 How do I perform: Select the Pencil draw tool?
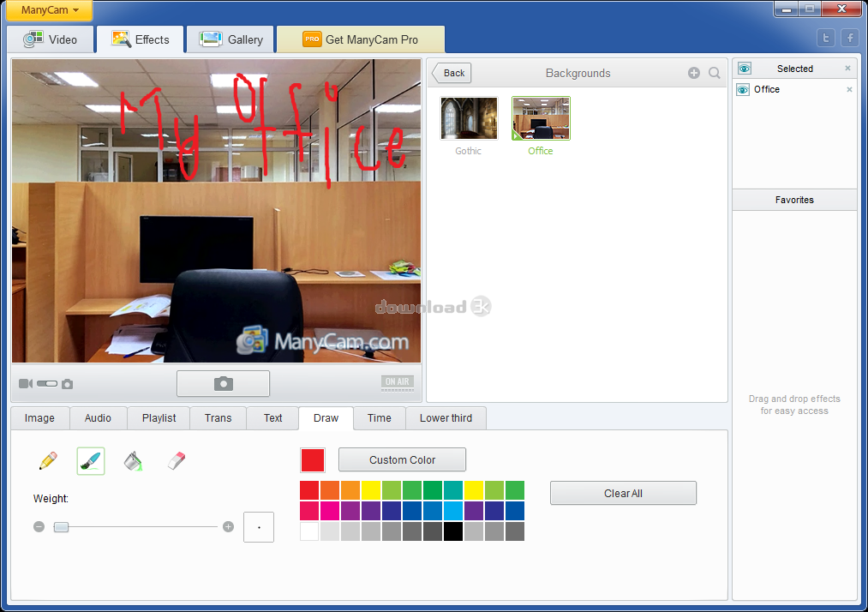[x=48, y=460]
